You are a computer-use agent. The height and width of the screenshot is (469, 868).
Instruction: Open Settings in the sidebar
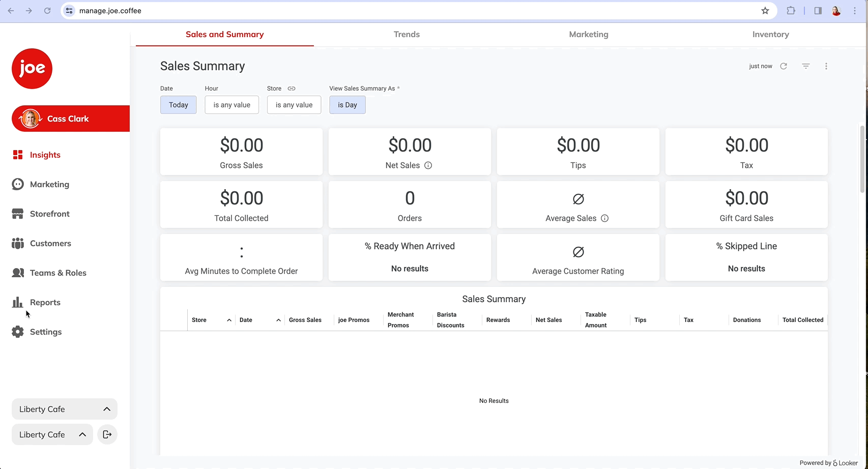tap(45, 332)
